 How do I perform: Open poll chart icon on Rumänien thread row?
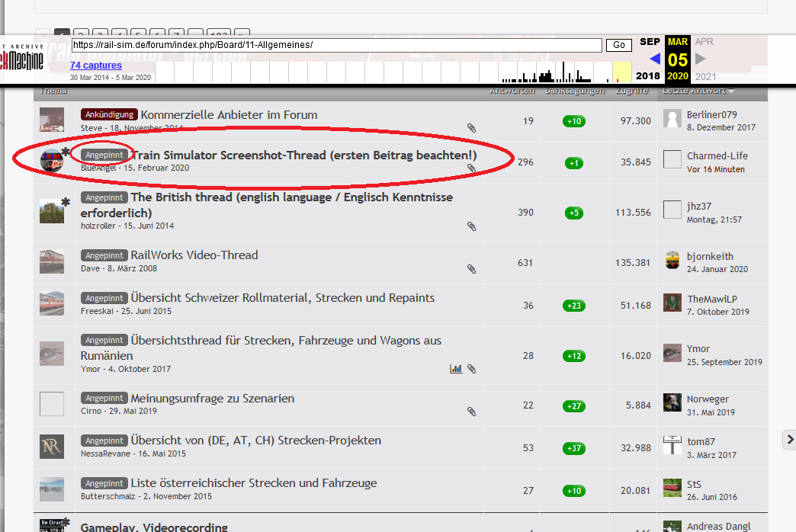coord(456,369)
